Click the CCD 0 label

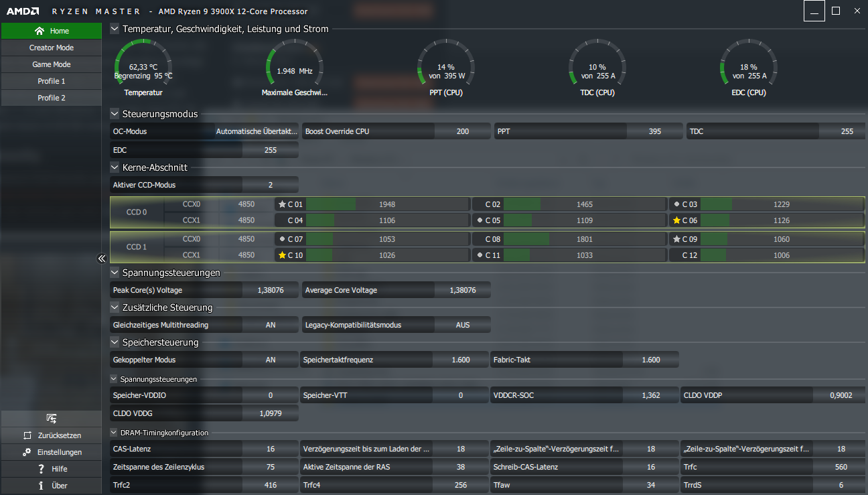137,212
